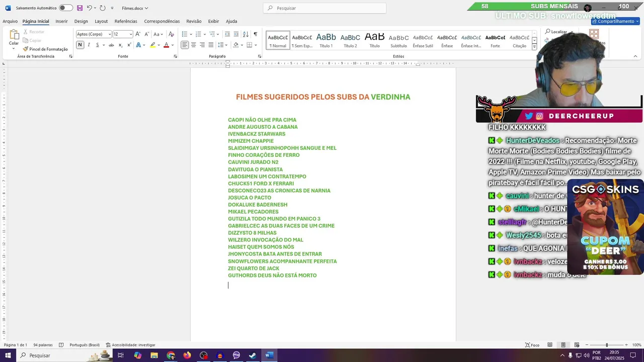Click Acessibilidade: investigar in status bar
The width and height of the screenshot is (644, 362).
131,345
